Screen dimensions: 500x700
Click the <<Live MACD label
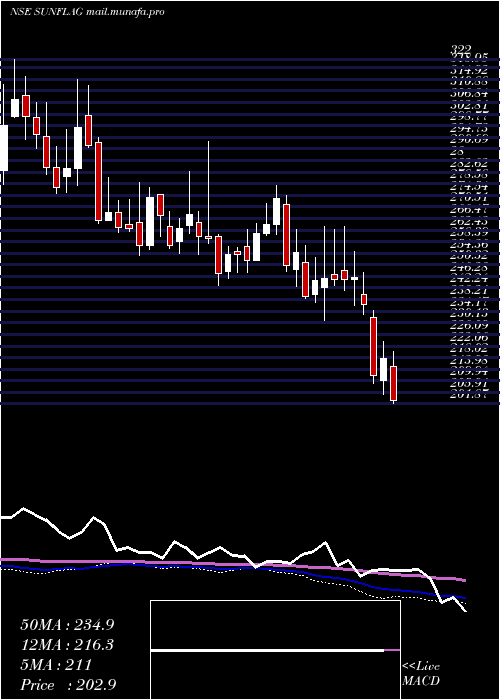(x=421, y=674)
